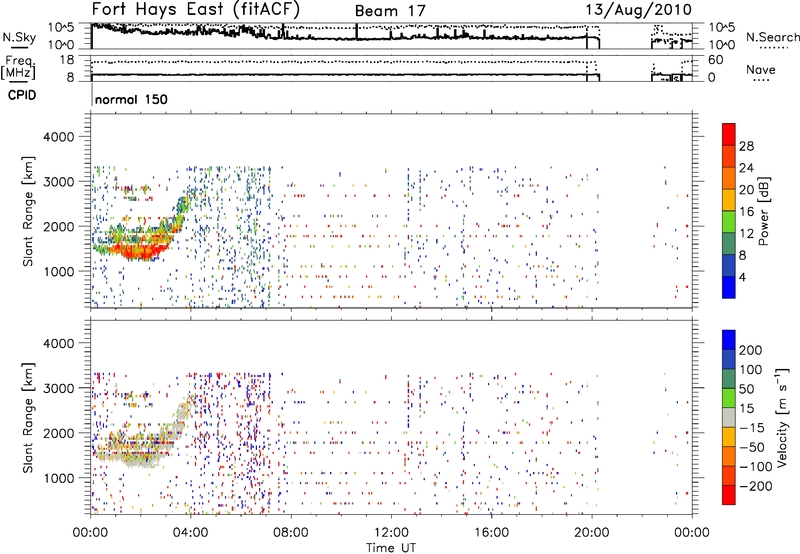800x554 pixels.
Task: Click the '24' power colorbar tick
Action: coord(746,168)
